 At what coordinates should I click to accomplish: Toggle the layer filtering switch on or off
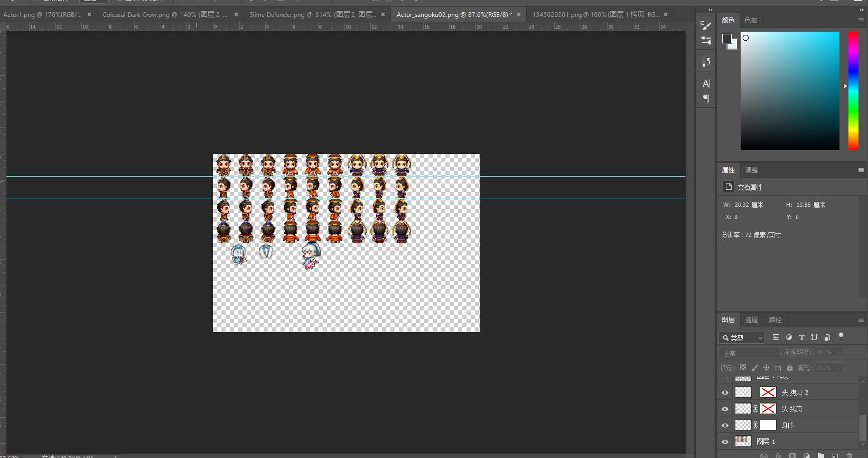(841, 337)
